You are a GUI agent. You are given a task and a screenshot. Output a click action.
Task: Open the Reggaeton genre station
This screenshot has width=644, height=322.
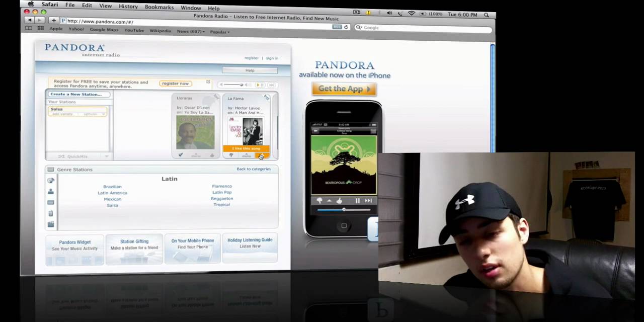(222, 198)
